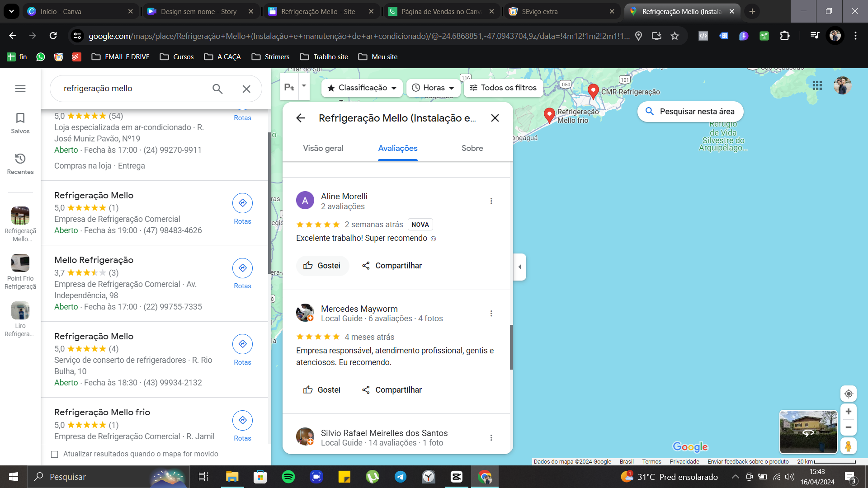
Task: Open Recentes history
Action: [x=20, y=164]
